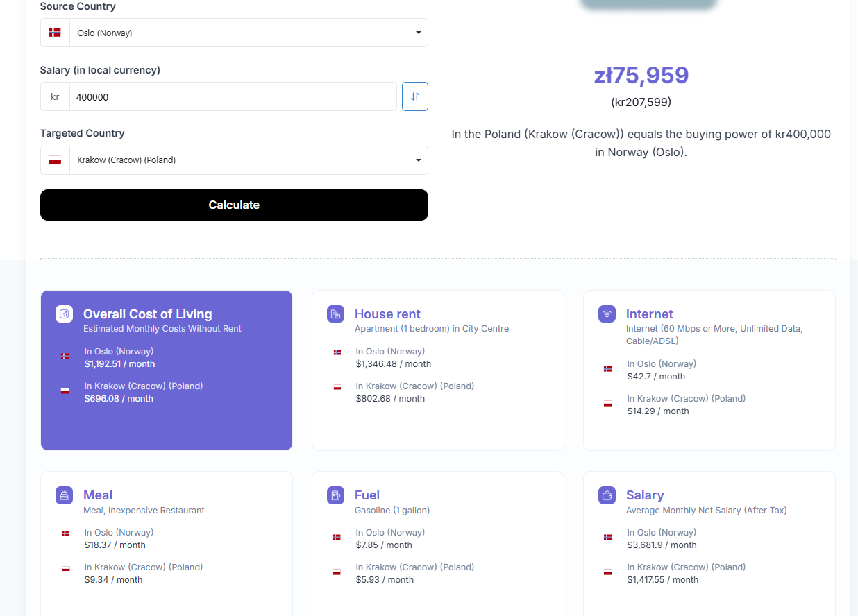The width and height of the screenshot is (858, 616).
Task: Click the $1,192.51 / month Oslo cost
Action: (119, 364)
